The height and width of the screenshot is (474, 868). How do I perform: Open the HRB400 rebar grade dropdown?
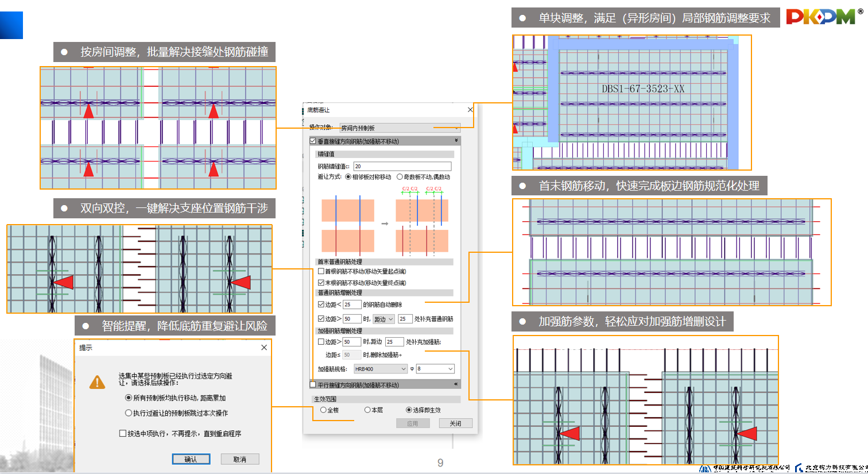pos(380,369)
